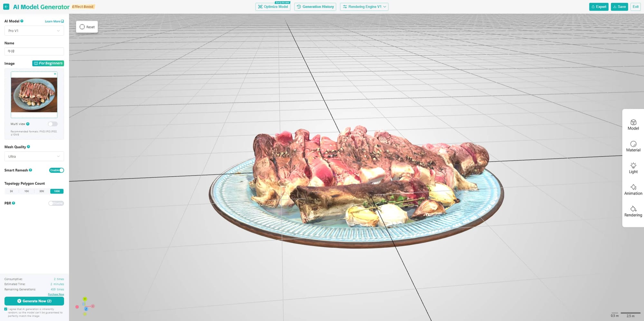Open the Light settings panel

[633, 168]
